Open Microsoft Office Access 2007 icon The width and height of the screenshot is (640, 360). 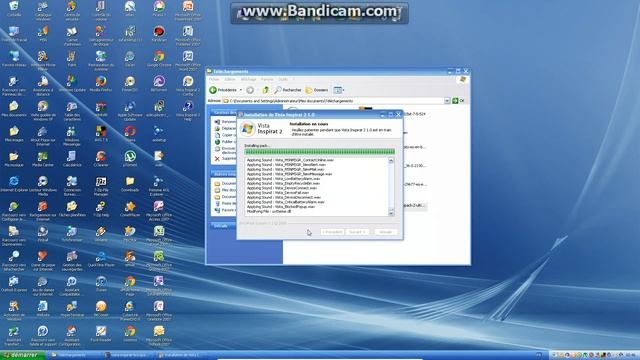pyautogui.click(x=159, y=211)
